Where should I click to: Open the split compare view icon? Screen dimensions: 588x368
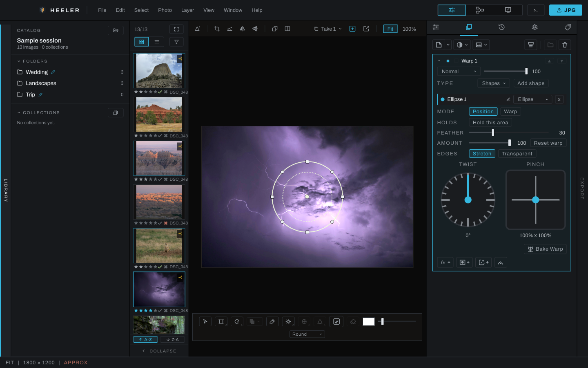(x=287, y=29)
